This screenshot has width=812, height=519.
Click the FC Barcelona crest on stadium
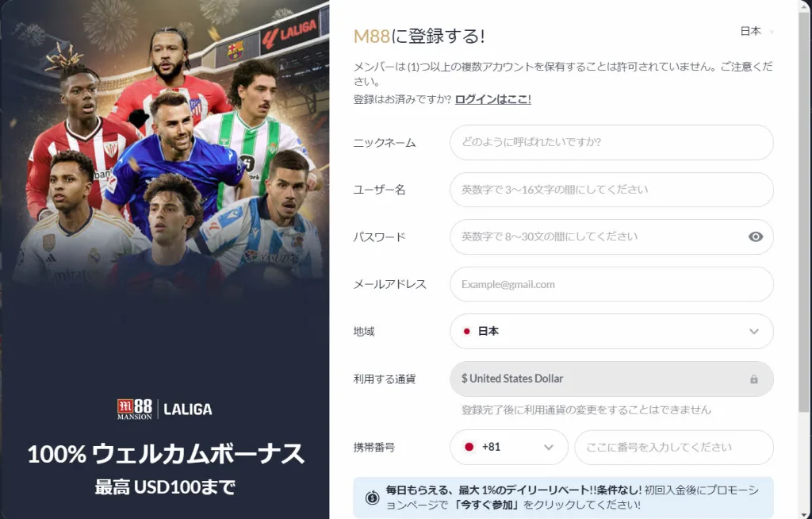pyautogui.click(x=235, y=51)
